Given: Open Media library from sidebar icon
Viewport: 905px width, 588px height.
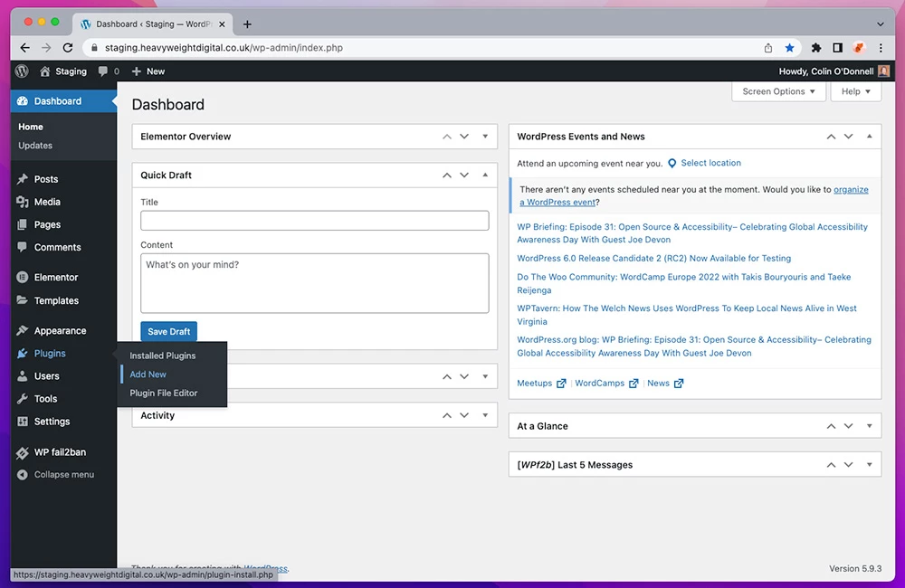Looking at the screenshot, I should coord(23,202).
